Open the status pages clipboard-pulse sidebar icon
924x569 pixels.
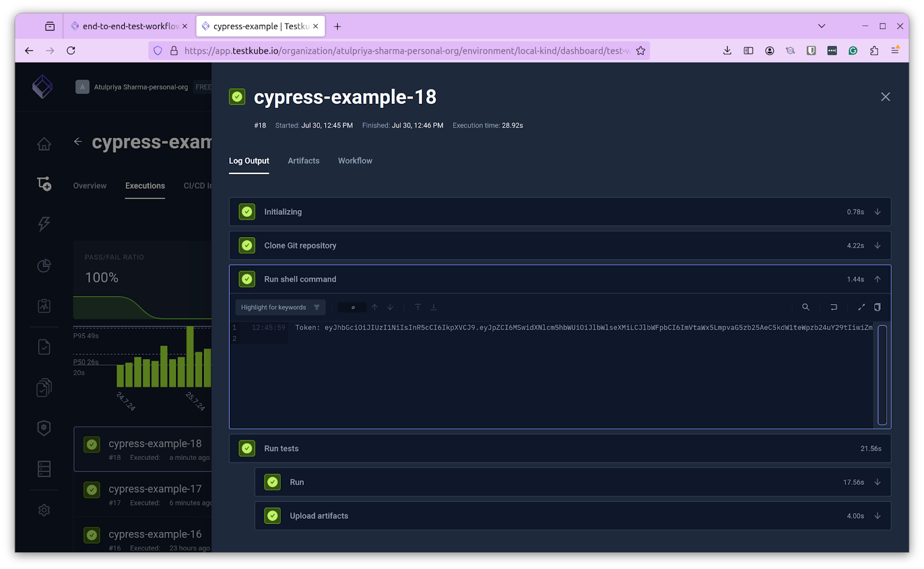tap(44, 306)
